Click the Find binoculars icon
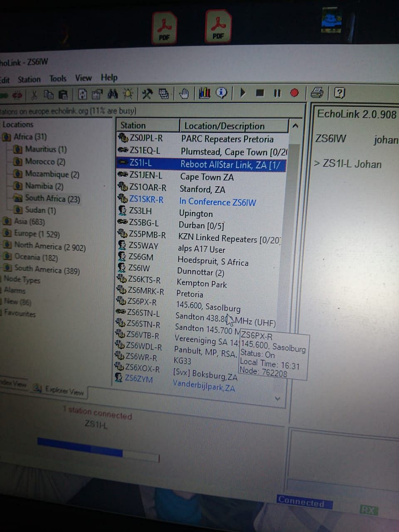Image resolution: width=399 pixels, height=532 pixels. coord(112,94)
